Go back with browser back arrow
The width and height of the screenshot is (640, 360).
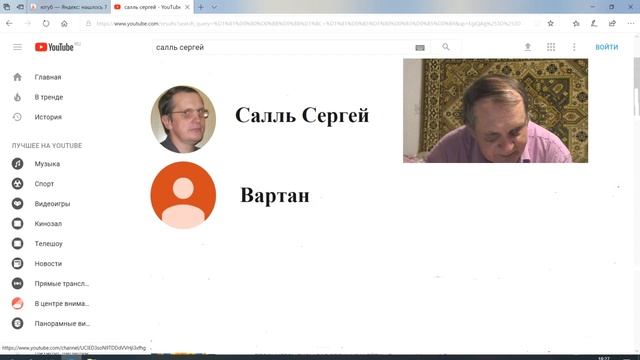(x=9, y=24)
